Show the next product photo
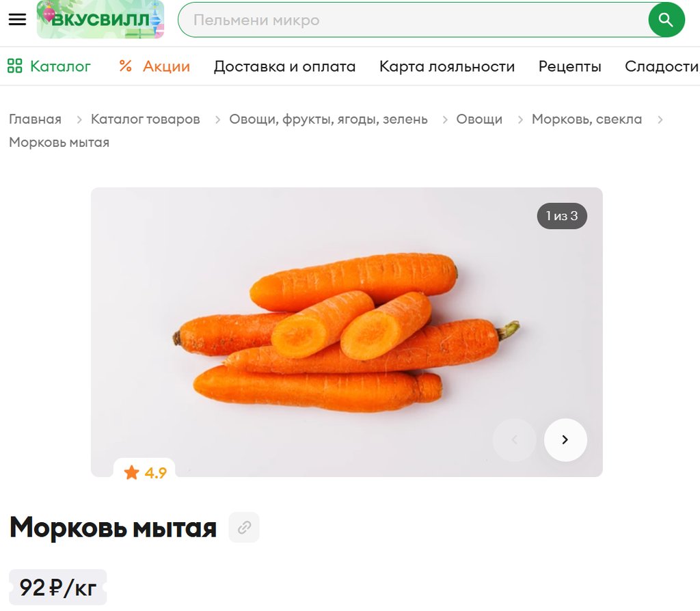This screenshot has height=611, width=700. click(x=565, y=440)
